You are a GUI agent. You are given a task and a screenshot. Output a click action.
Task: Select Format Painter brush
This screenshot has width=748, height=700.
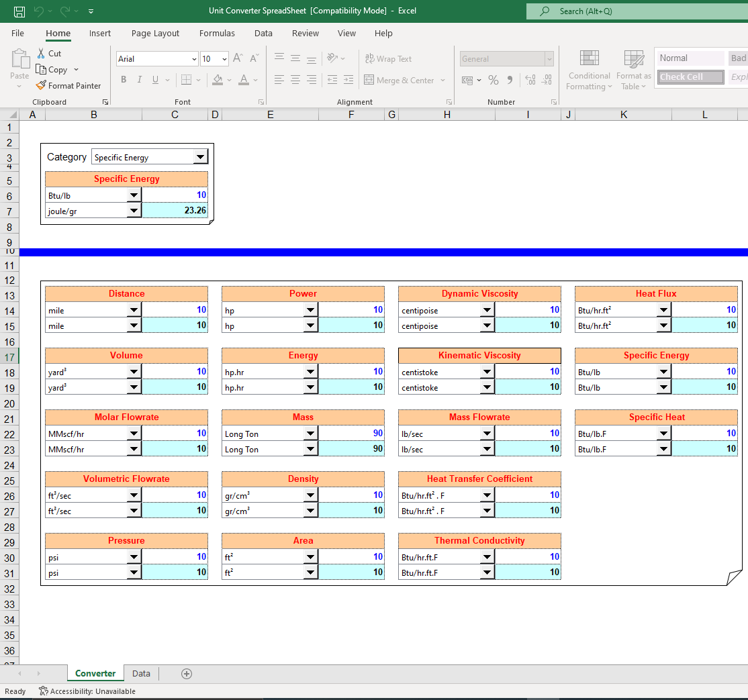point(41,86)
